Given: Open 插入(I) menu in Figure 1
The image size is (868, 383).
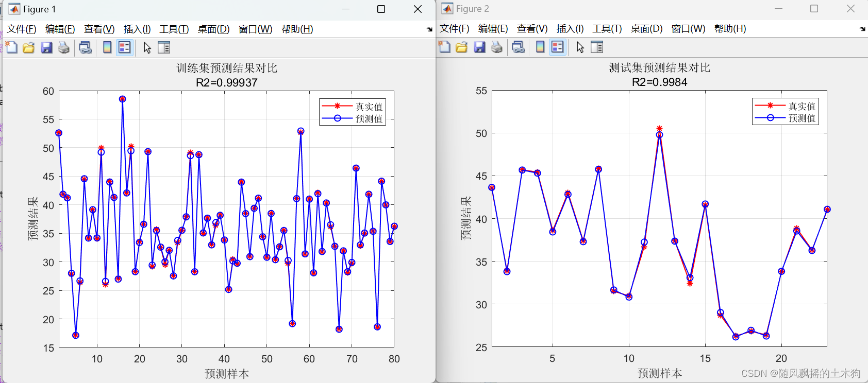Looking at the screenshot, I should click(x=137, y=29).
